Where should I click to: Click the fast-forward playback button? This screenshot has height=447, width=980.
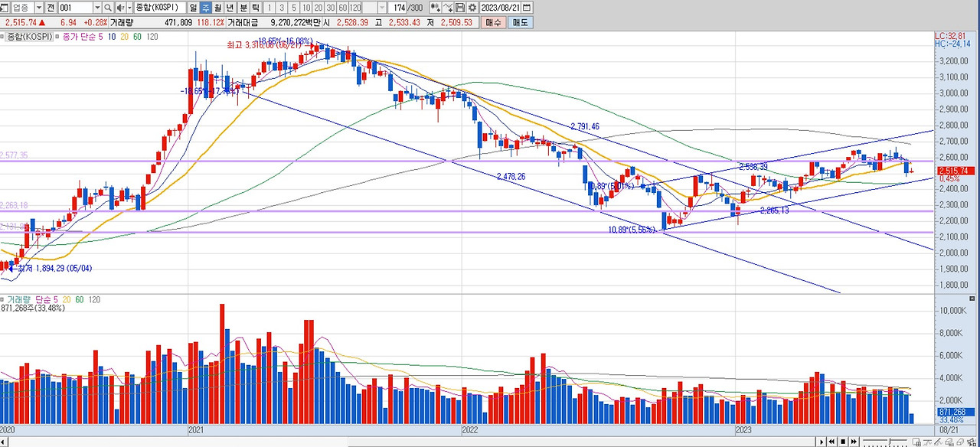tap(854, 442)
